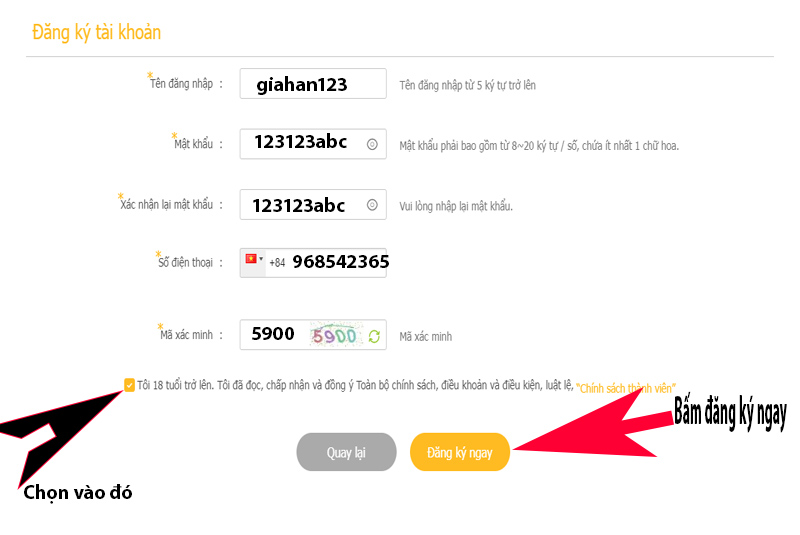Open the "Chính sách thành viên" link
The width and height of the screenshot is (800, 535).
(626, 387)
